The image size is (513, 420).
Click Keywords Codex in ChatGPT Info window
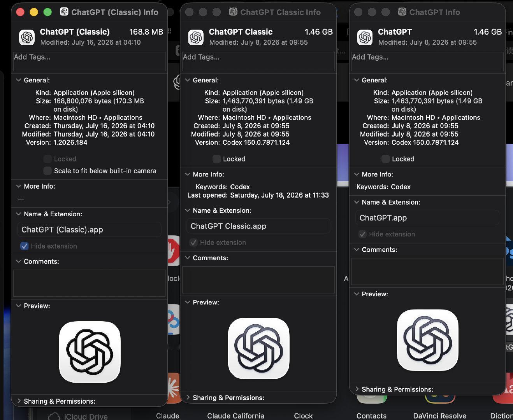coord(383,187)
